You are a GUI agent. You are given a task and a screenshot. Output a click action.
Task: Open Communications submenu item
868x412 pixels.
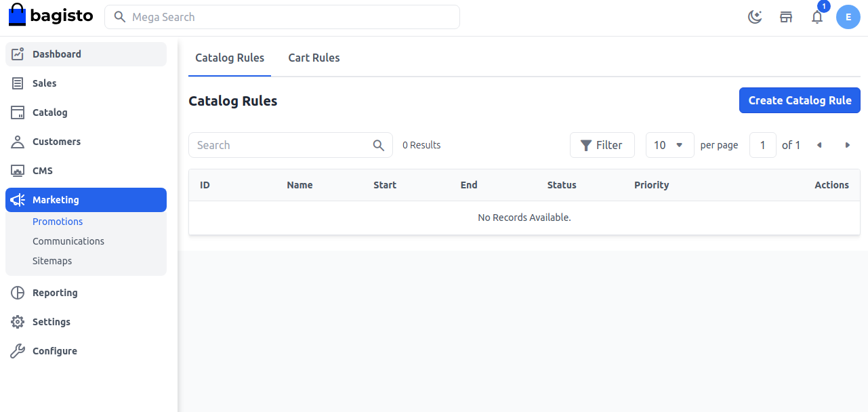(68, 241)
